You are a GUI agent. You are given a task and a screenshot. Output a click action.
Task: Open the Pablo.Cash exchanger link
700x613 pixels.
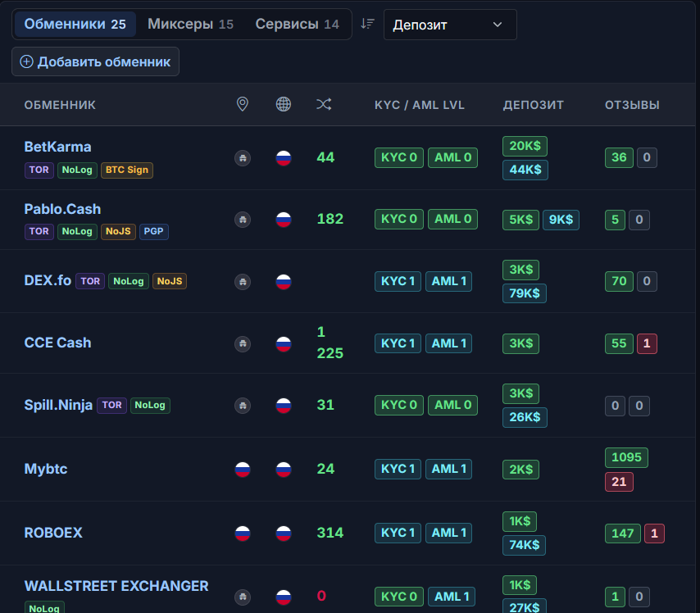point(62,209)
